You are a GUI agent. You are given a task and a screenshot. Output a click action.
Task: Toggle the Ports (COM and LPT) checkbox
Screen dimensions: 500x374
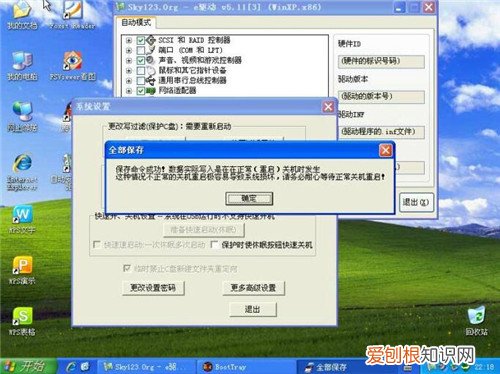pyautogui.click(x=141, y=51)
